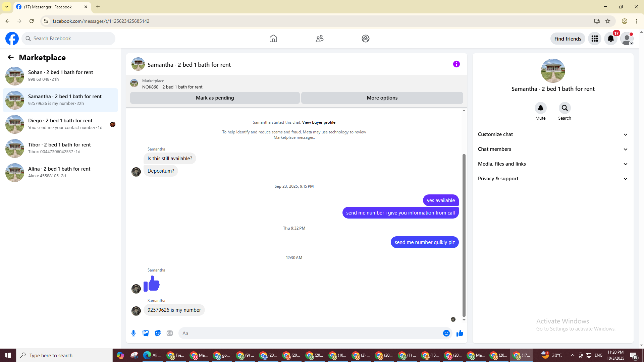Focus the Search Facebook field
Image resolution: width=644 pixels, height=362 pixels.
pyautogui.click(x=68, y=39)
